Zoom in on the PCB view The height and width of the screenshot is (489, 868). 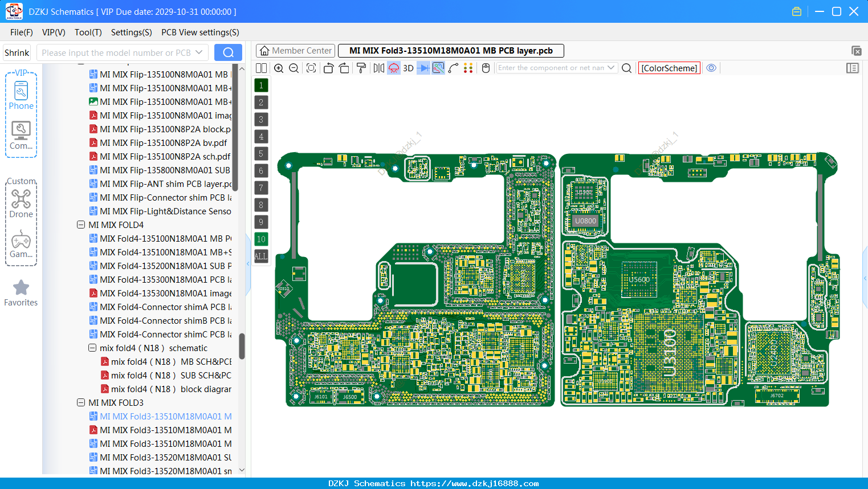point(279,68)
